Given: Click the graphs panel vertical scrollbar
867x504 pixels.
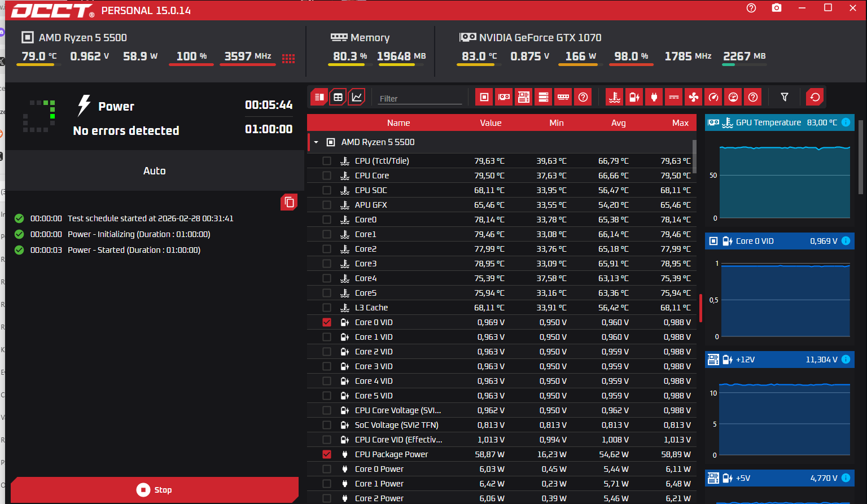Looking at the screenshot, I should click(860, 157).
